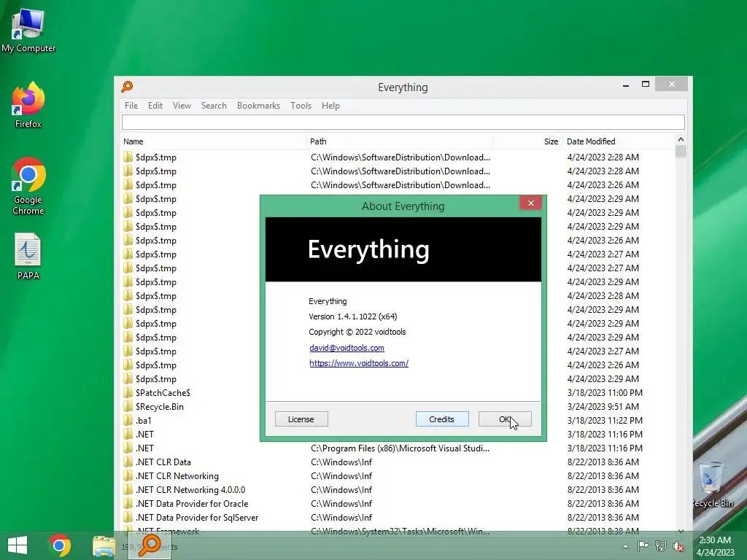Viewport: 747px width, 560px height.
Task: Open the https://www.voidtools.com/ link
Action: [359, 363]
